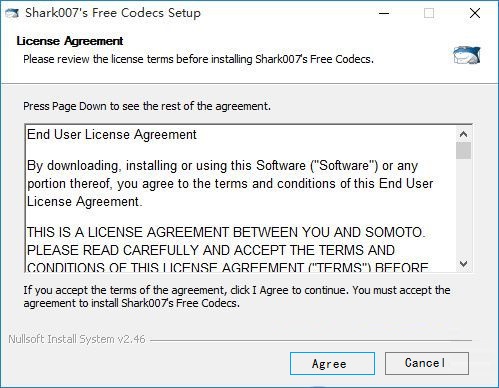This screenshot has width=499, height=388.
Task: Close the Free Codecs Setup window
Action: click(x=475, y=13)
